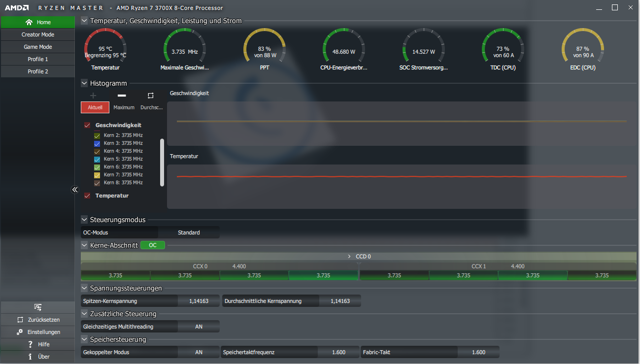Click the EDC (CPU) gauge
Viewport: 640px width, 364px height.
583,49
